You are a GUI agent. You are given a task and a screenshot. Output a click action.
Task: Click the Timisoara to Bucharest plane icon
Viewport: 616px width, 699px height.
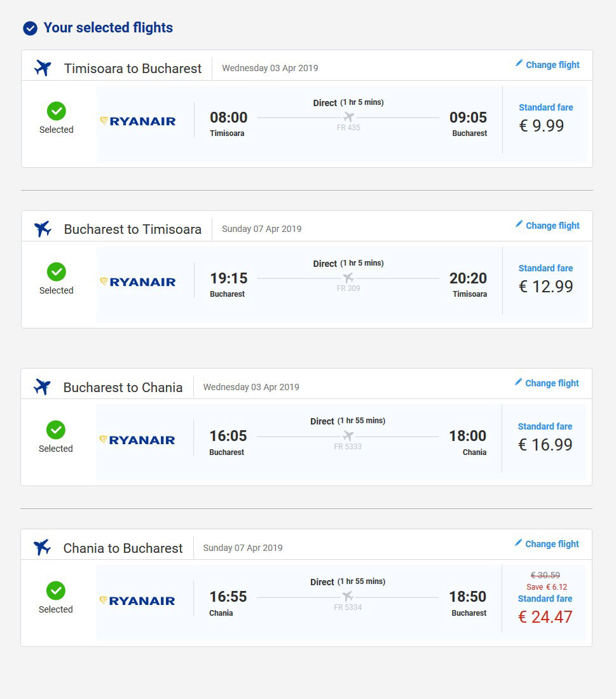click(43, 68)
